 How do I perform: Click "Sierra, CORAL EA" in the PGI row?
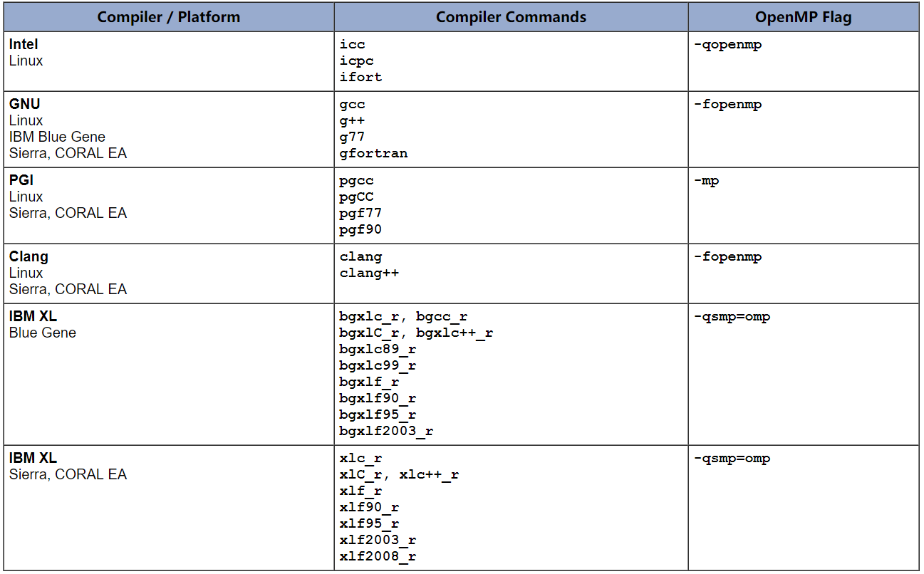(68, 213)
